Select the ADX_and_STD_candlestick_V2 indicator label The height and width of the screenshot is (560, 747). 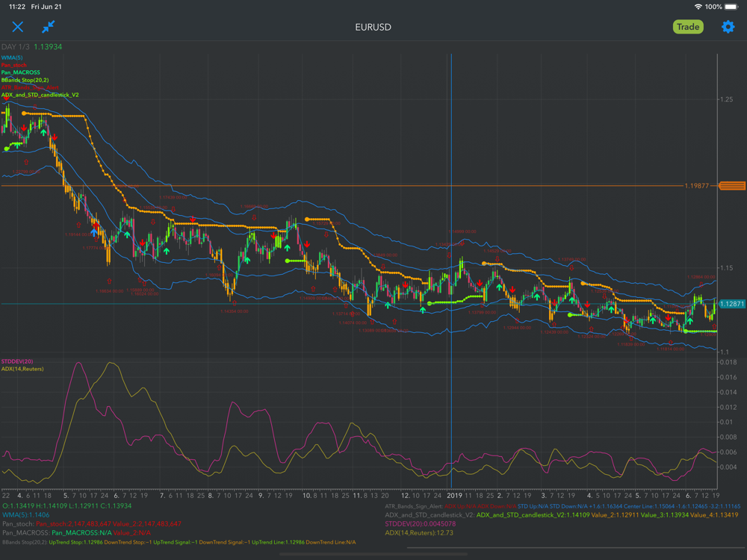[x=40, y=95]
